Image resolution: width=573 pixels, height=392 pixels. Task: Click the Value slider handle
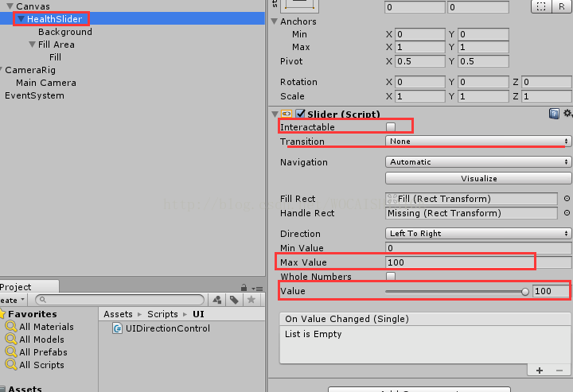click(x=525, y=291)
